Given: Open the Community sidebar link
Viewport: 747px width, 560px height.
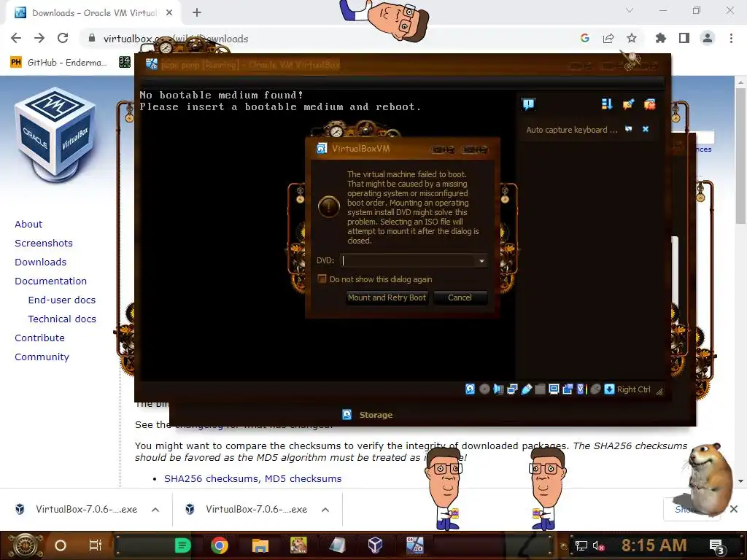Looking at the screenshot, I should 42,357.
